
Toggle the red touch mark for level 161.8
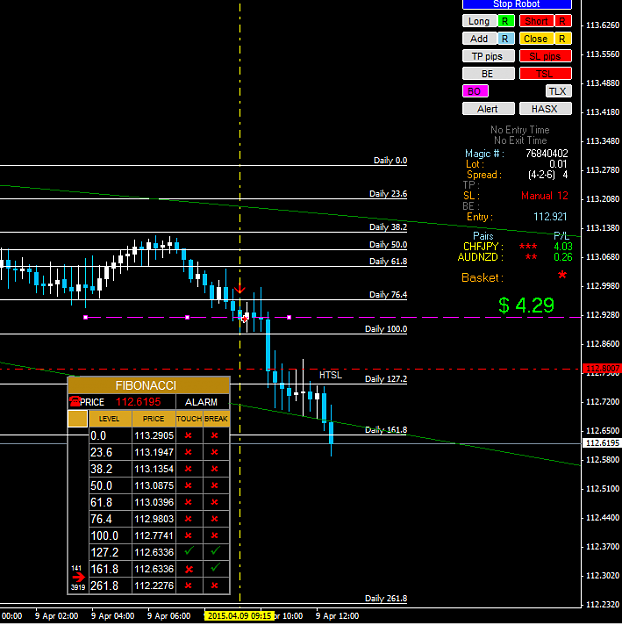(189, 569)
